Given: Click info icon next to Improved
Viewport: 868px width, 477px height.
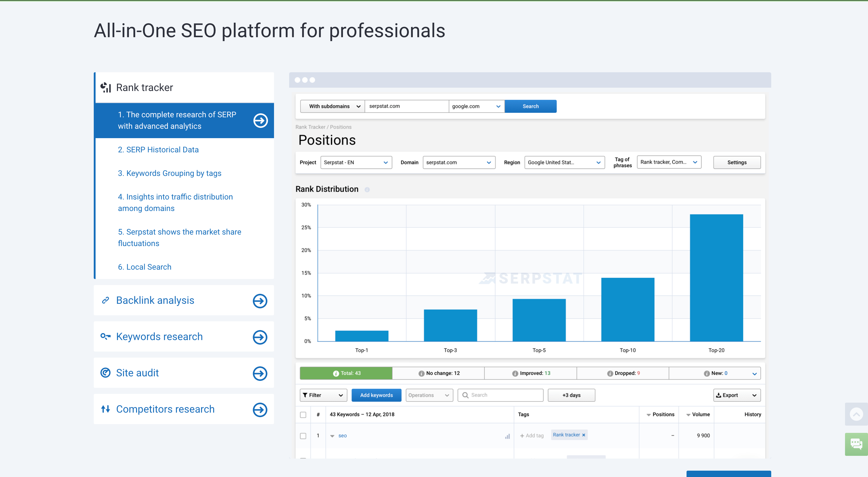Looking at the screenshot, I should click(515, 373).
